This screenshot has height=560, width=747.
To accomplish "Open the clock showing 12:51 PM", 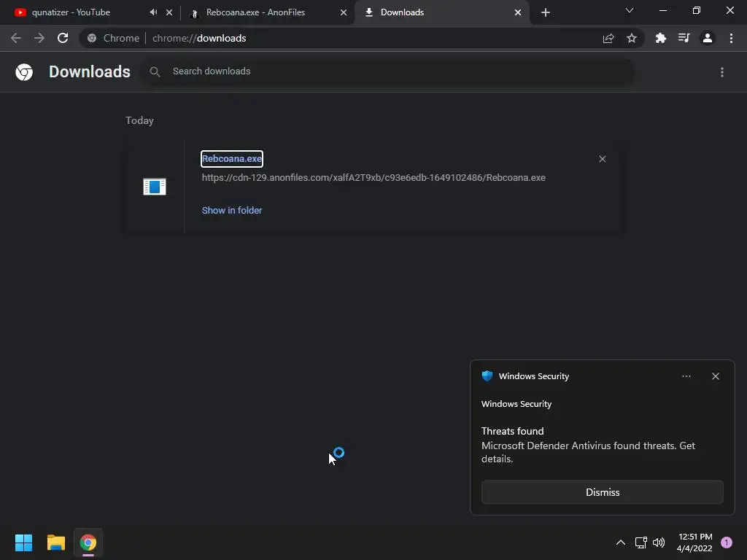I will click(x=694, y=542).
